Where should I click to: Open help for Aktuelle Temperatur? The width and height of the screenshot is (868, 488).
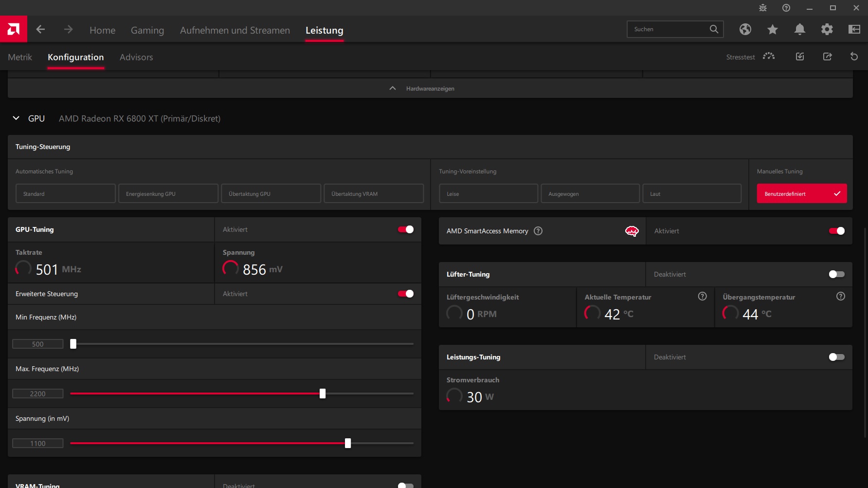point(702,296)
